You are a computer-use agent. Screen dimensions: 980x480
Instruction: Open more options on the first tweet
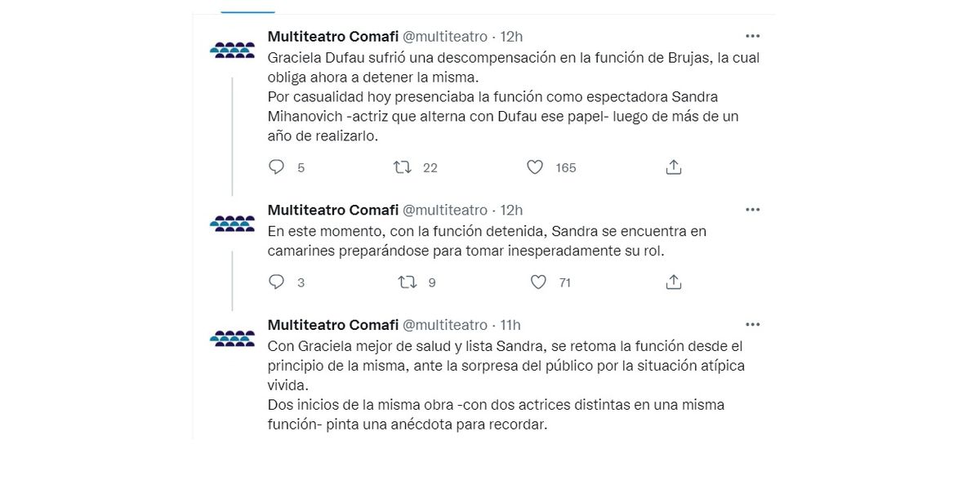pyautogui.click(x=752, y=36)
